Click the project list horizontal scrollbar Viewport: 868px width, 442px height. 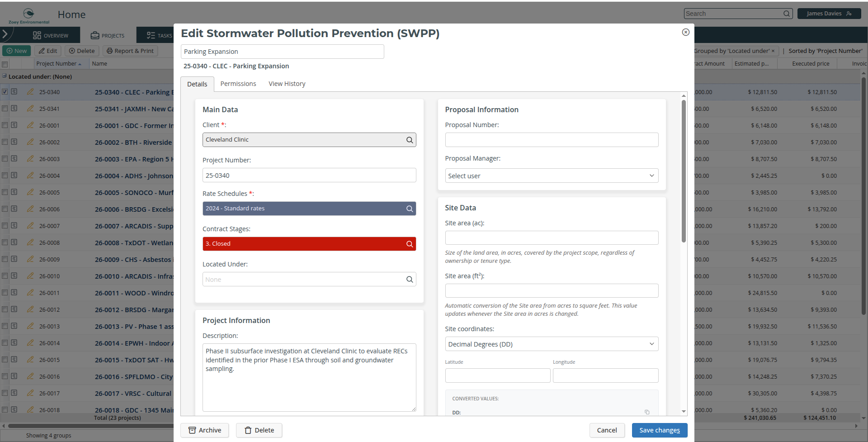point(90,426)
